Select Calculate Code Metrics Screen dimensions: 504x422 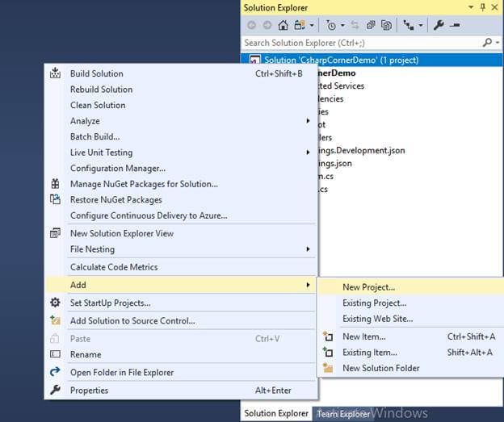tap(181, 267)
